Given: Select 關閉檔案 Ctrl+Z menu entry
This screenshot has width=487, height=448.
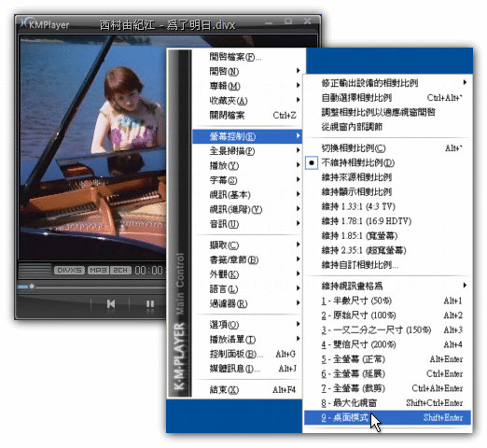Looking at the screenshot, I should [247, 115].
